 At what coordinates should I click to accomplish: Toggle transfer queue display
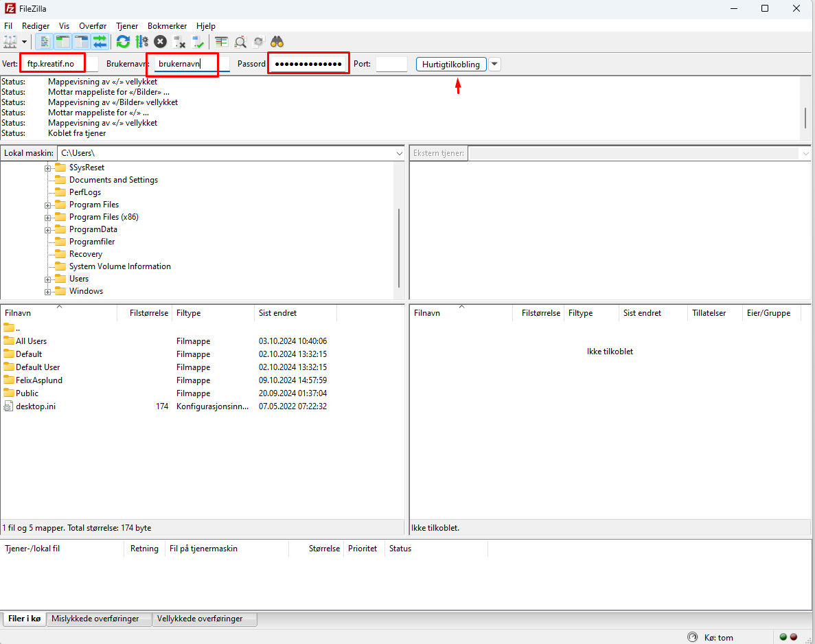point(100,42)
